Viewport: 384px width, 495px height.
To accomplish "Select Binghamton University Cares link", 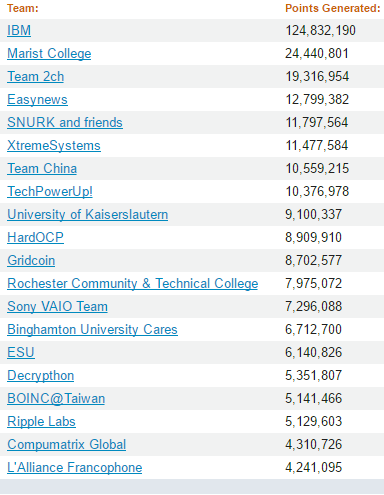I will tap(92, 330).
